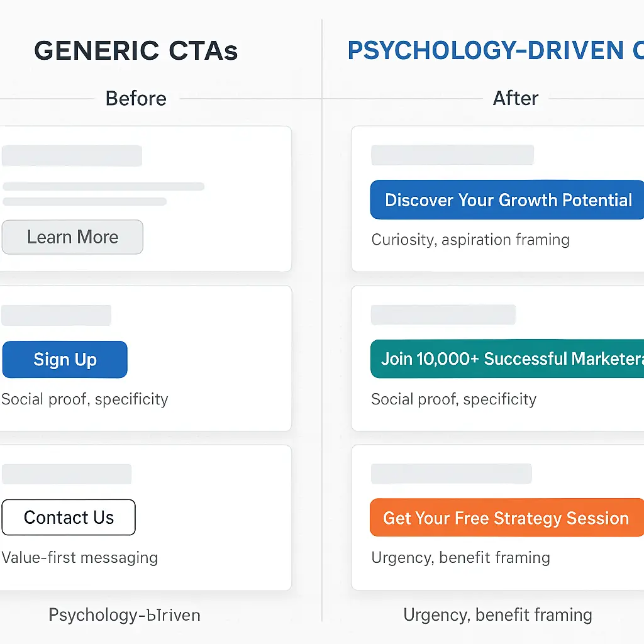Click Join 10,000+ Successful Marketers button
This screenshot has height=644, width=644.
(x=507, y=358)
